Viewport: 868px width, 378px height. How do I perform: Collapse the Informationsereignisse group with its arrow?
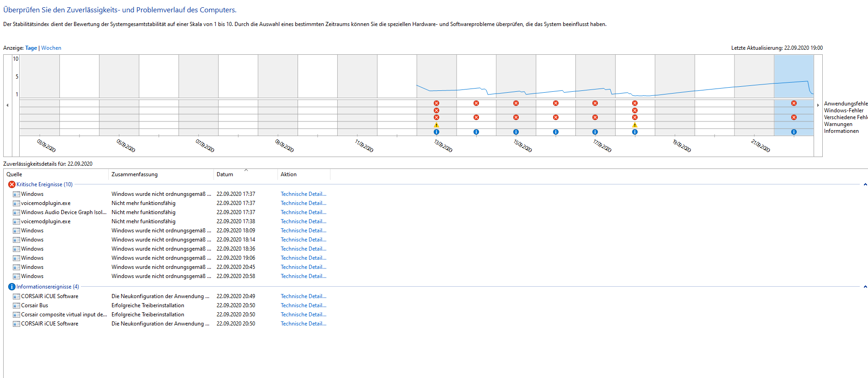point(865,287)
